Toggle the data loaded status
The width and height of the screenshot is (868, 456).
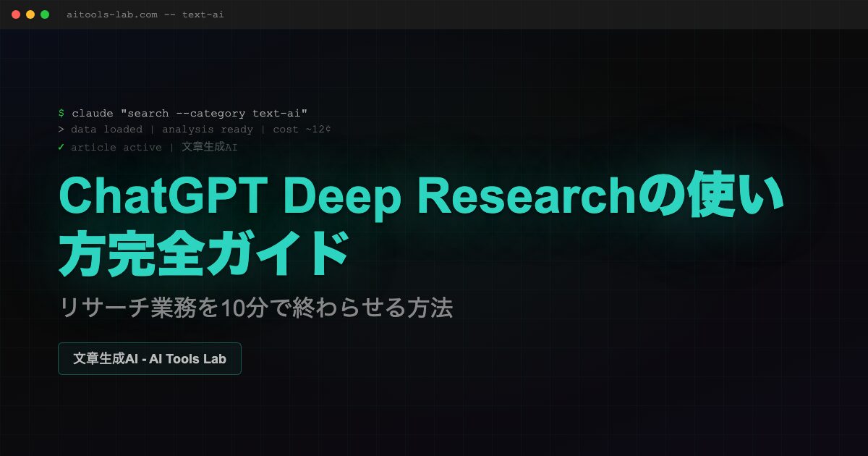coord(106,130)
